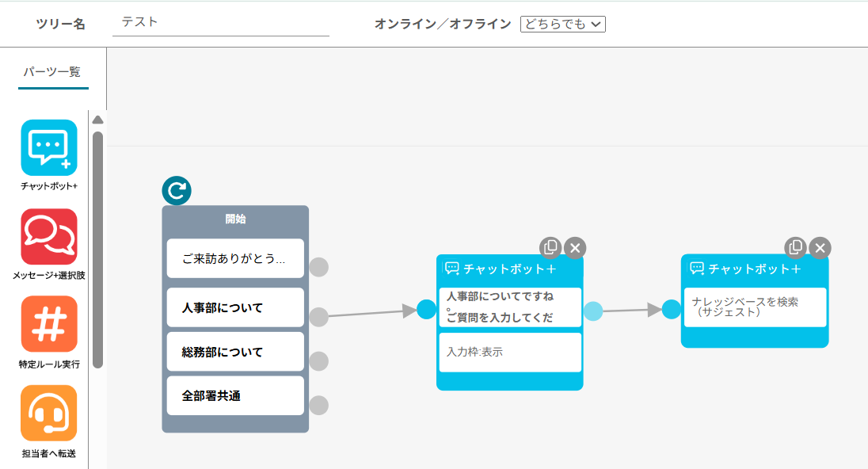Click input connector of 人事部についてですね node

(x=426, y=310)
